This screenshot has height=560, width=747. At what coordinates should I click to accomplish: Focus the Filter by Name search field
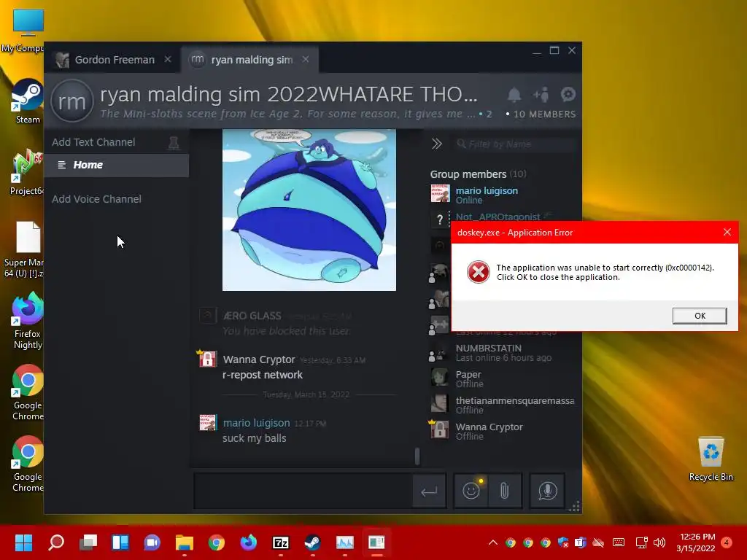(x=514, y=144)
